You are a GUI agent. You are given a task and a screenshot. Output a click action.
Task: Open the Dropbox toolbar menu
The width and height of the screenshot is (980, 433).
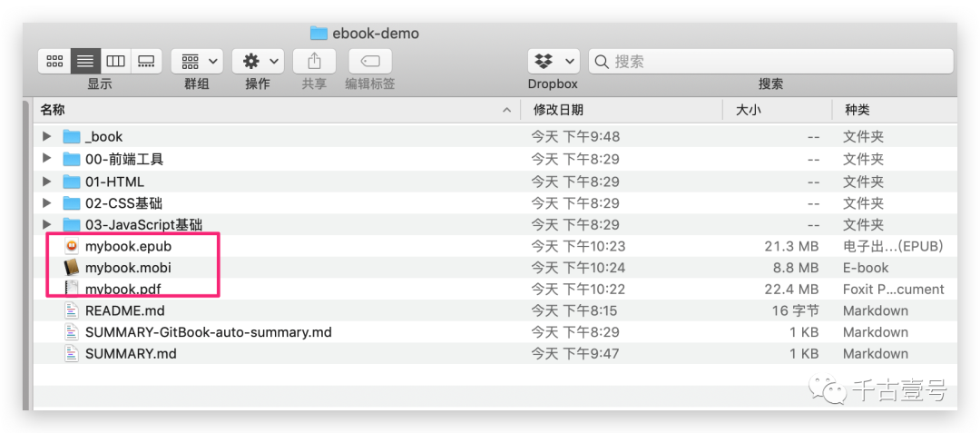point(554,61)
